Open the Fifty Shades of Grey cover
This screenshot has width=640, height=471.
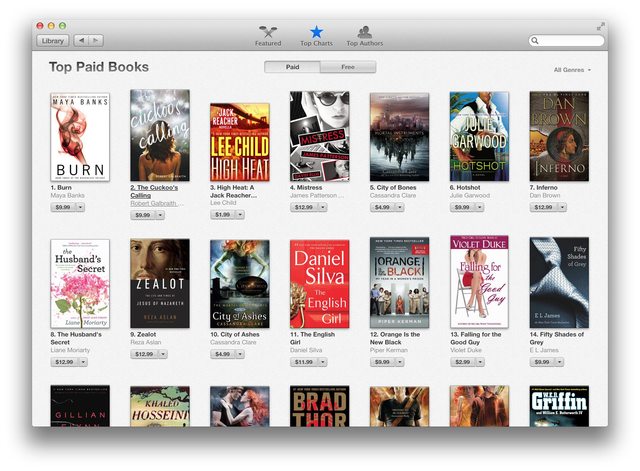pyautogui.click(x=559, y=282)
